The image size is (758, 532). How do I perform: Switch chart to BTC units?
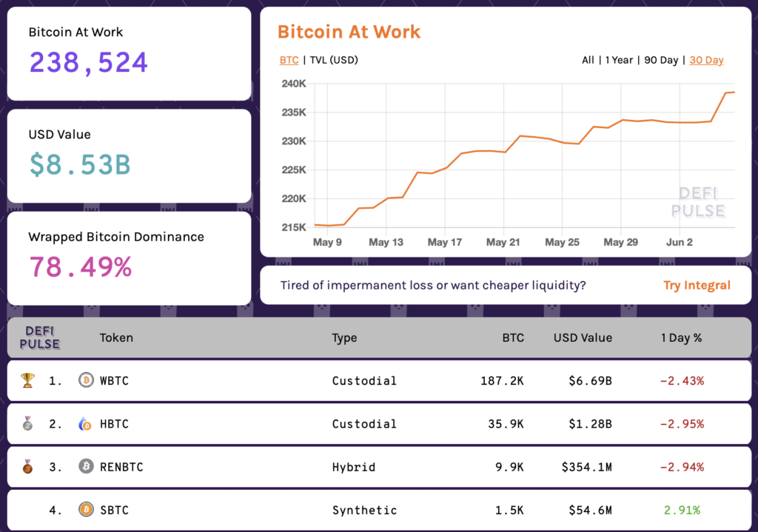(289, 60)
